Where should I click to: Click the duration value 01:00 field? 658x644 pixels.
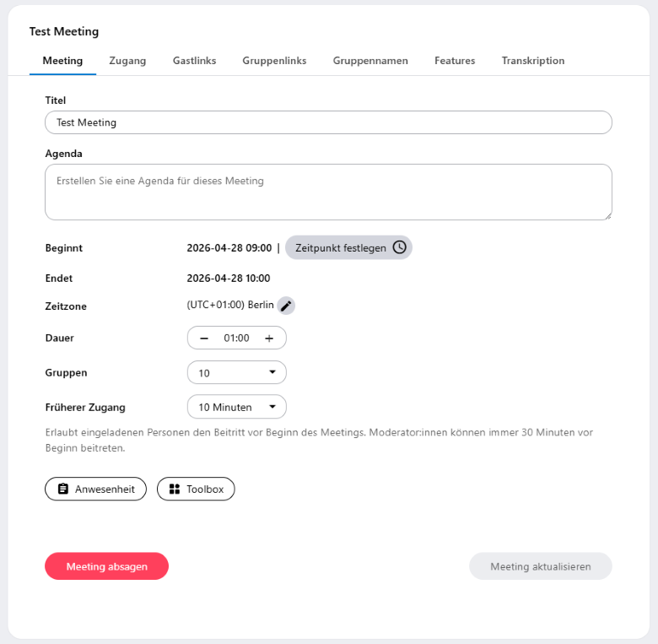tap(236, 338)
